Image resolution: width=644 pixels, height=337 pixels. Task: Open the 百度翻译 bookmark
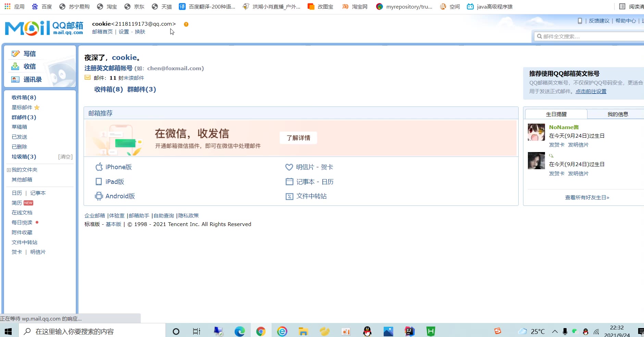tap(207, 7)
